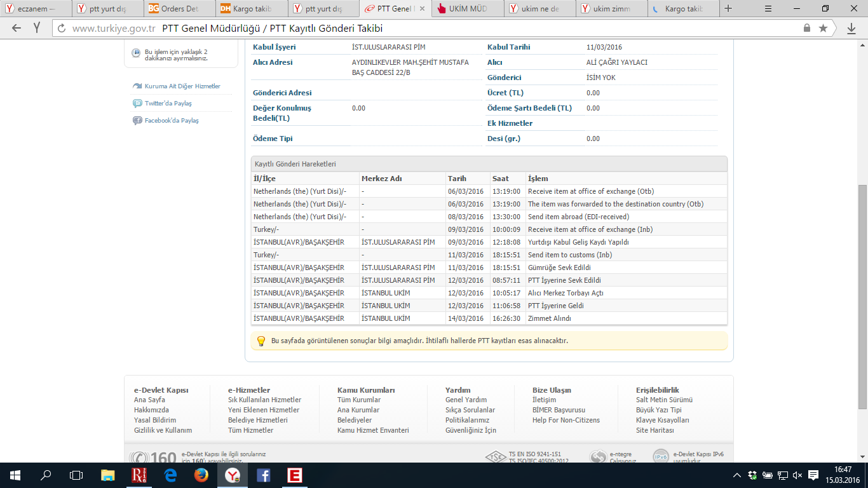Screen dimensions: 868x488
Task: Click the Send item abroad (EDI-received) cell
Action: click(x=627, y=217)
